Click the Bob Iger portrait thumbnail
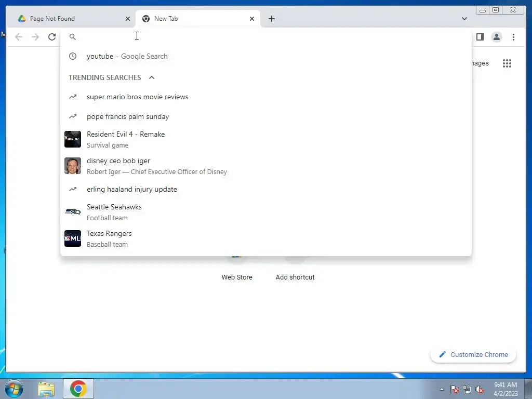This screenshot has height=399, width=532. pos(73,166)
